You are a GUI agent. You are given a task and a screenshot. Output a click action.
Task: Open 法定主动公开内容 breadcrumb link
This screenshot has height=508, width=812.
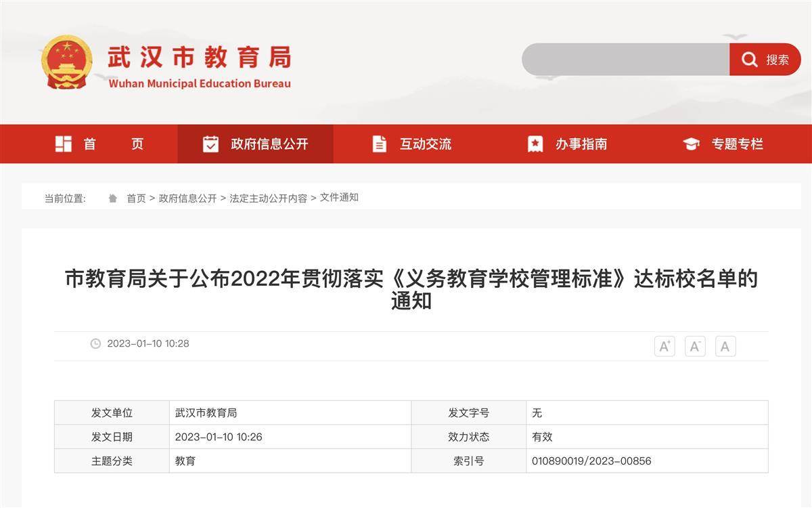click(268, 198)
